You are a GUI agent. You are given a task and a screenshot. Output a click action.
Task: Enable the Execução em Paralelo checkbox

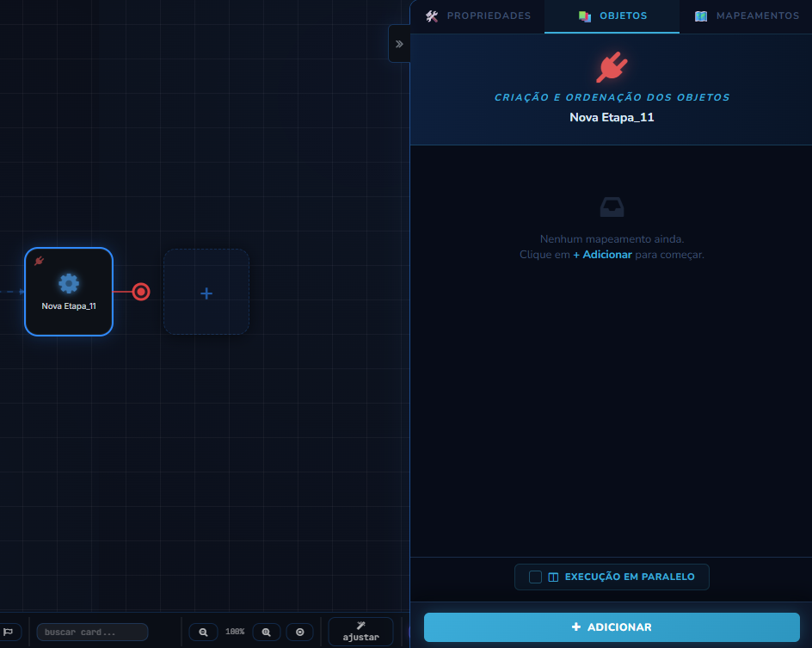click(536, 577)
